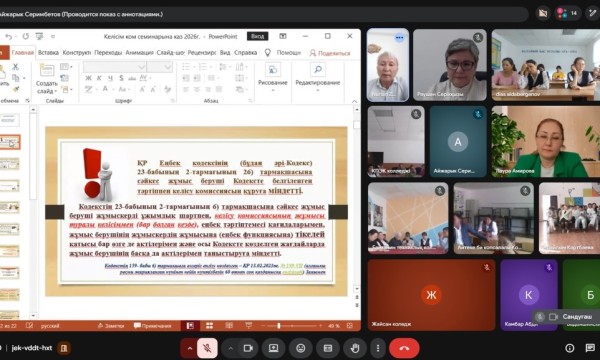Open audio settings chevron in Meet
Image resolution: width=600 pixels, height=360 pixels.
click(x=189, y=348)
